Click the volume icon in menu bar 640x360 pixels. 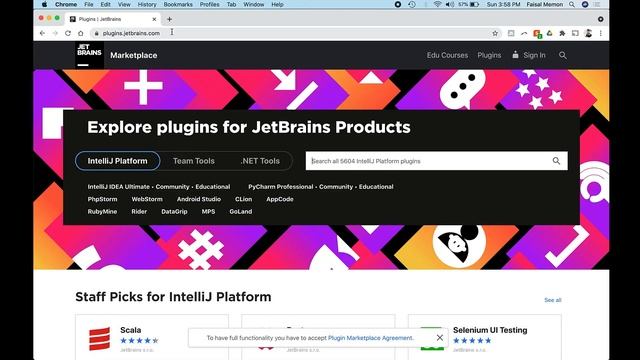click(449, 4)
